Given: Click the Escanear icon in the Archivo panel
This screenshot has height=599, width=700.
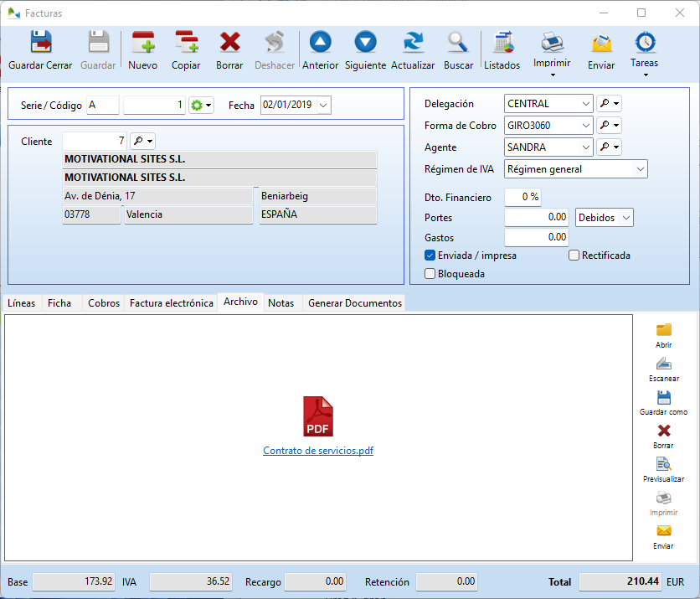Looking at the screenshot, I should 663,369.
